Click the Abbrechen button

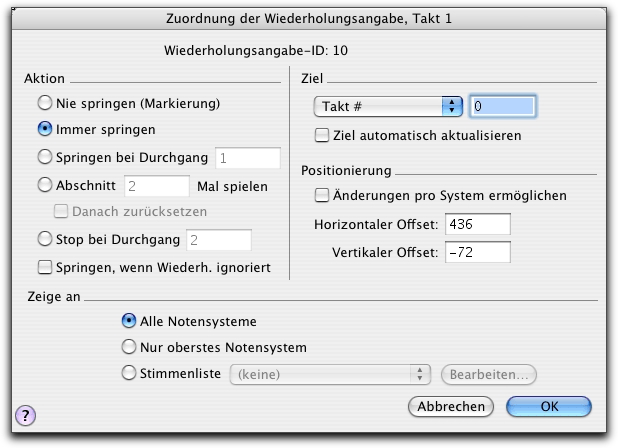coord(451,406)
